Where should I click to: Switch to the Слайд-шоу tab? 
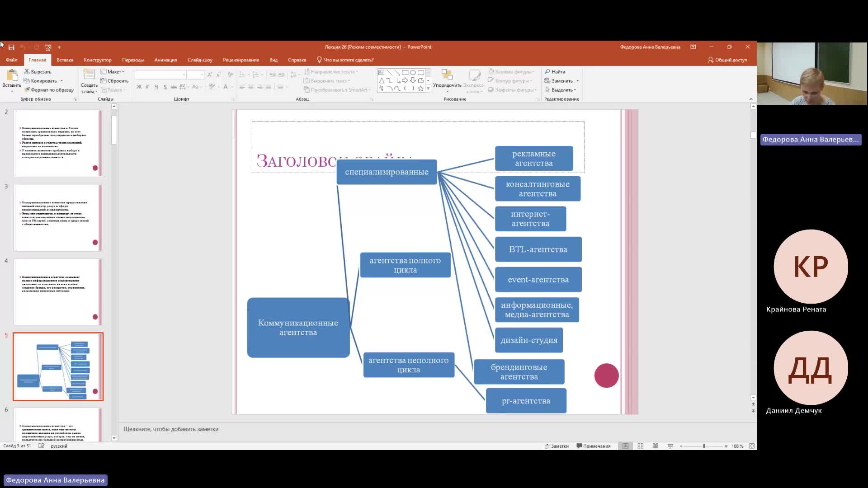(200, 60)
